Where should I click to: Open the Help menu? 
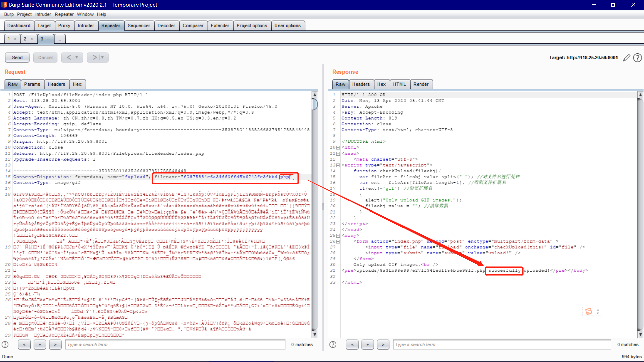click(101, 14)
